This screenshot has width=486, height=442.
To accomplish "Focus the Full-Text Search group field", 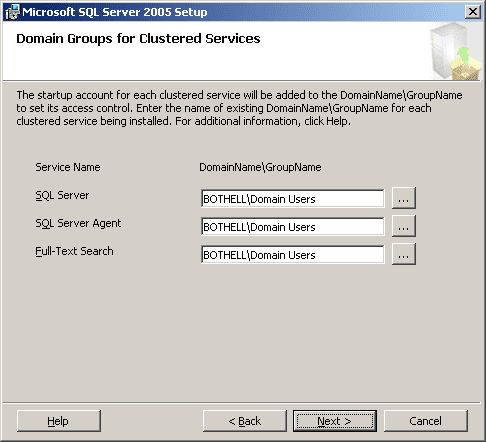I will pyautogui.click(x=293, y=255).
